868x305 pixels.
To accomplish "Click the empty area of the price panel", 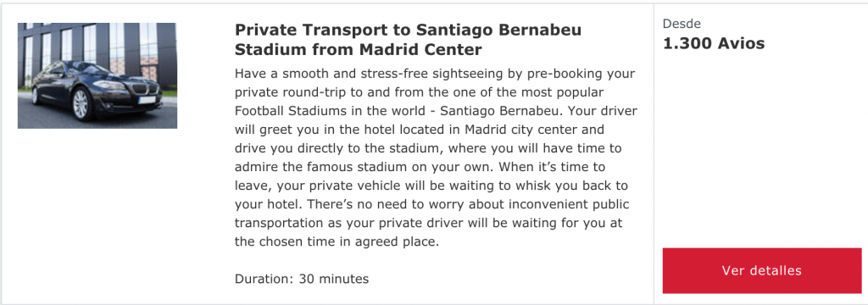I will (762, 149).
